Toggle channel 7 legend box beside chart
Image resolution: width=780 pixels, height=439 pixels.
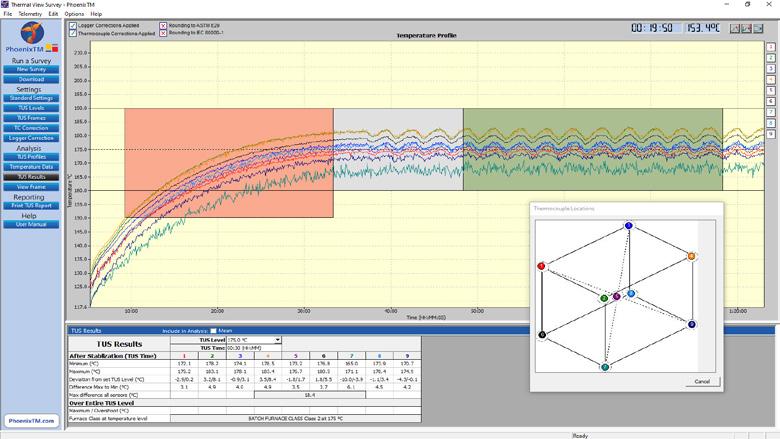pos(770,112)
